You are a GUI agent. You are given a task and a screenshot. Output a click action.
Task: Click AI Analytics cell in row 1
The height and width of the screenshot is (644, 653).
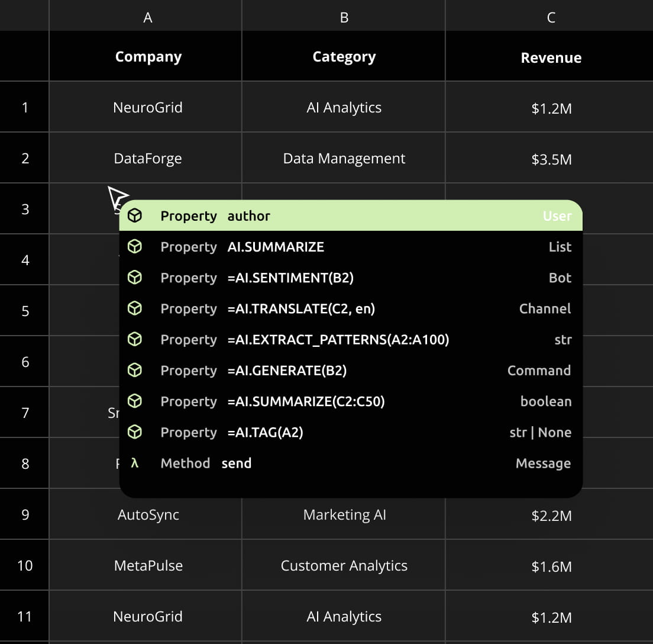pos(344,107)
